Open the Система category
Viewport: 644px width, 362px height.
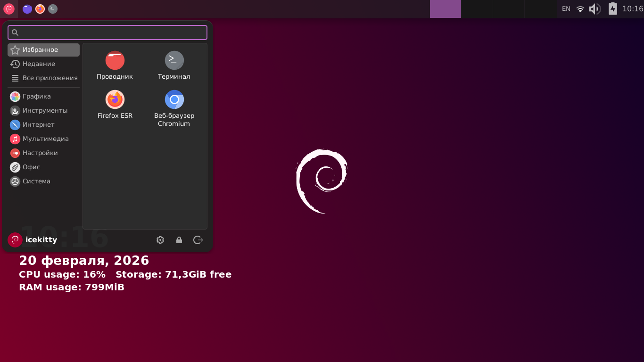click(43, 181)
